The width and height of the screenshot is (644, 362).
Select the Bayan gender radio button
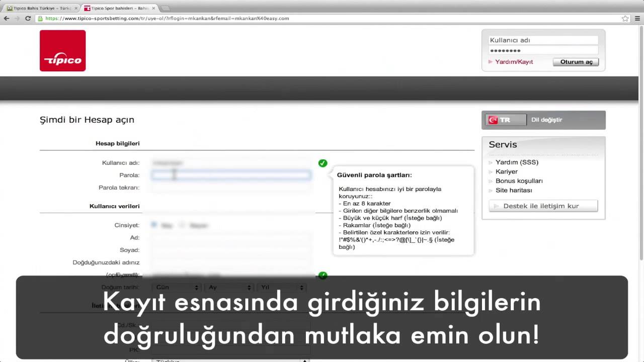[x=183, y=225]
